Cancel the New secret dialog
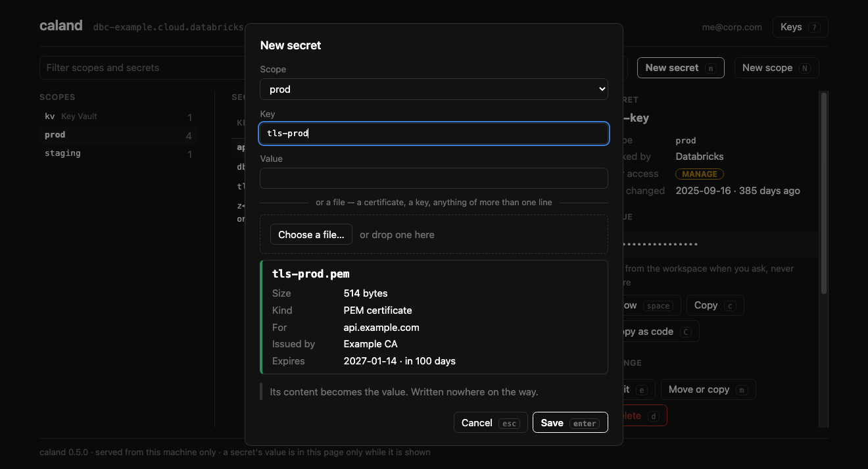Viewport: 868px width, 469px height. [491, 423]
